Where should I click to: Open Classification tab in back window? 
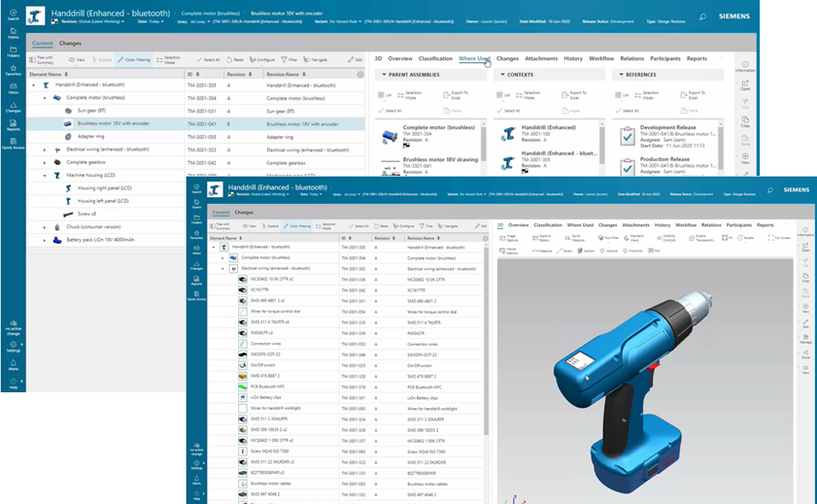pyautogui.click(x=435, y=58)
